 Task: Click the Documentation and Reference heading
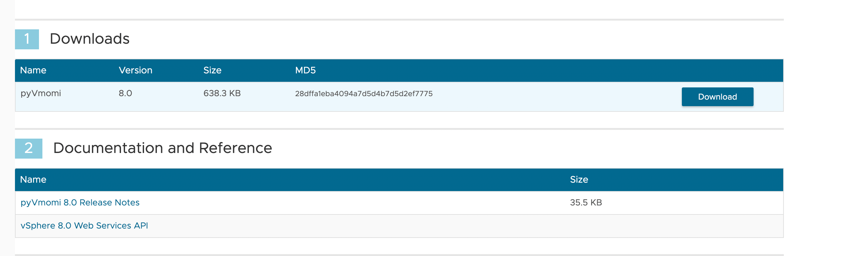pyautogui.click(x=163, y=148)
